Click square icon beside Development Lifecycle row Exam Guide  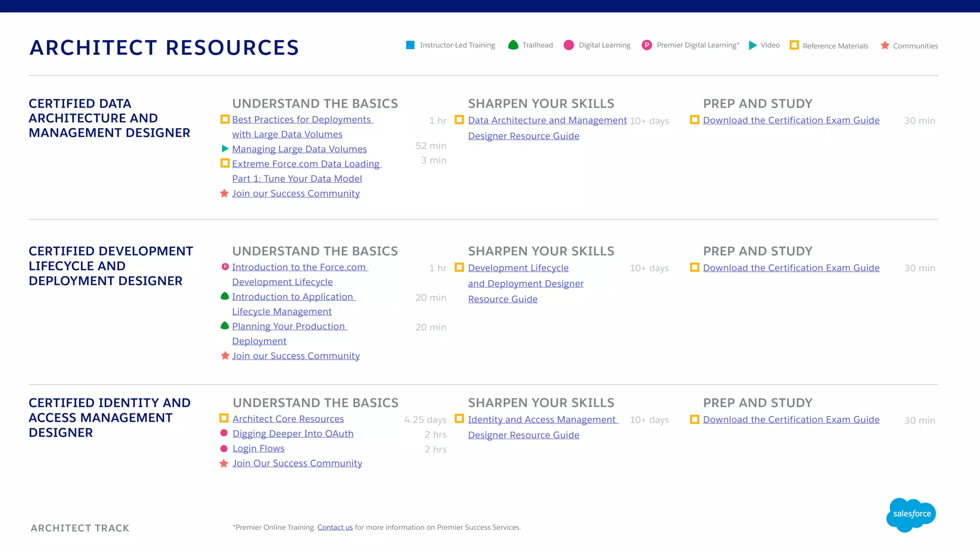(695, 267)
